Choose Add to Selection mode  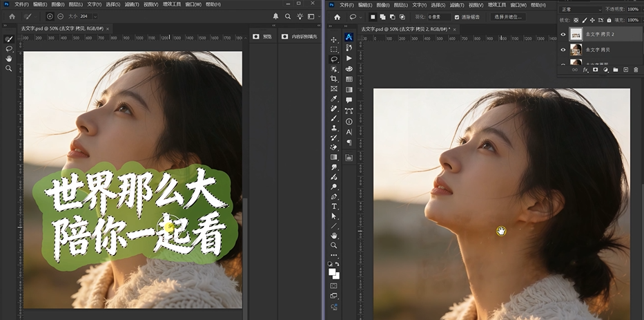click(383, 17)
